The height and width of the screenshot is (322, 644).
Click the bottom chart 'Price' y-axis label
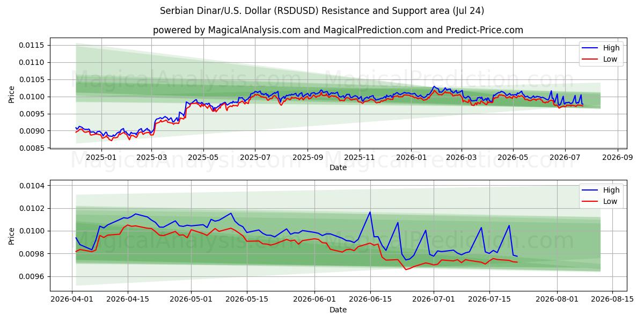pos(12,236)
